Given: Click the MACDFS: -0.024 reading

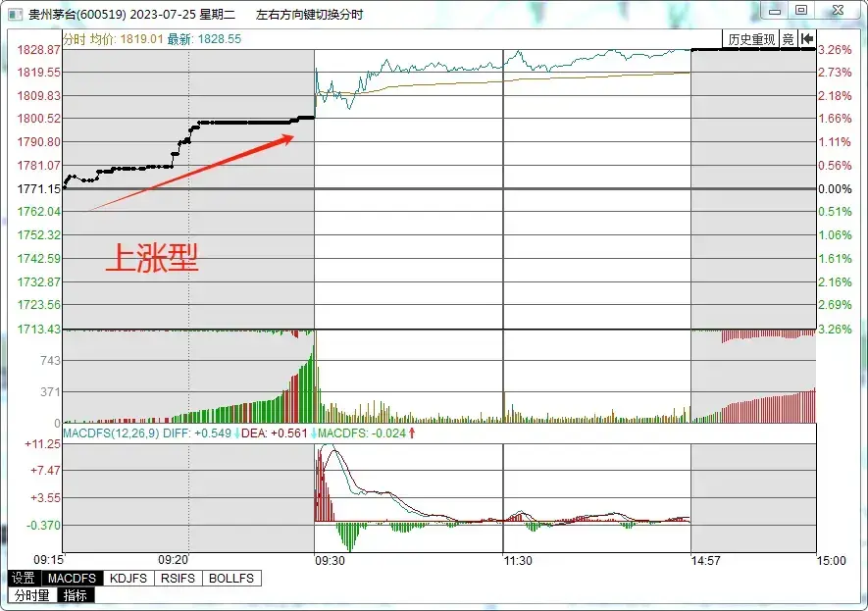Looking at the screenshot, I should coord(362,433).
